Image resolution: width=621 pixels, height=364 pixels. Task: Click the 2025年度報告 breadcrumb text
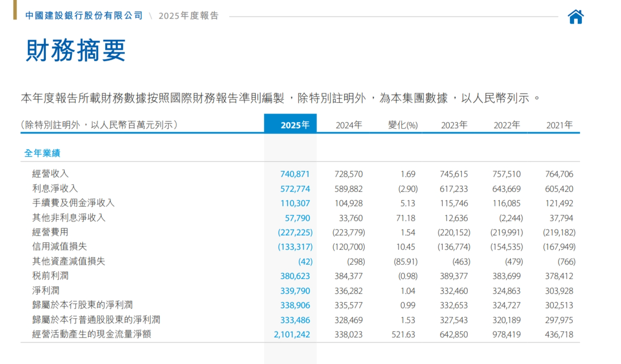click(x=188, y=16)
